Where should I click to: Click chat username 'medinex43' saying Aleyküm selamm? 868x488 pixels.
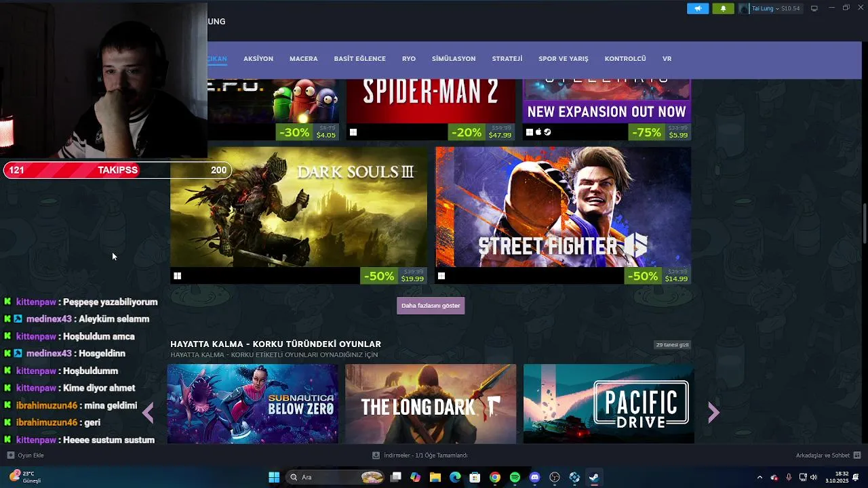click(49, 319)
